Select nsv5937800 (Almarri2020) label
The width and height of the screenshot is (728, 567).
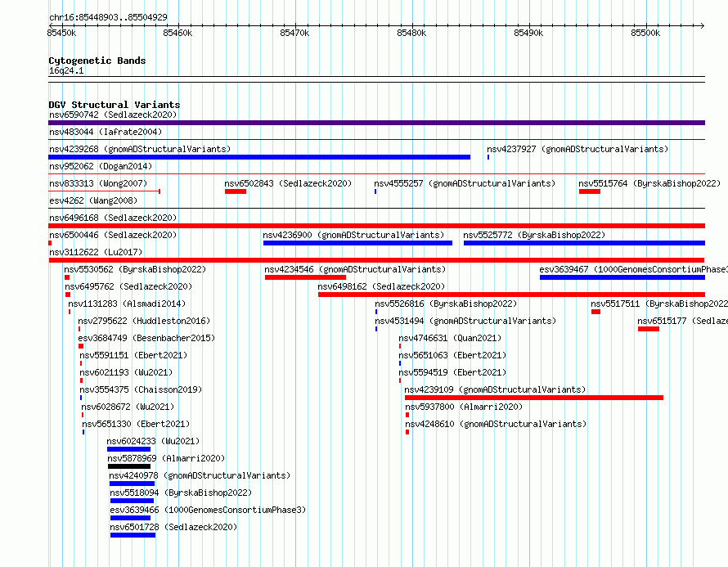click(x=464, y=407)
